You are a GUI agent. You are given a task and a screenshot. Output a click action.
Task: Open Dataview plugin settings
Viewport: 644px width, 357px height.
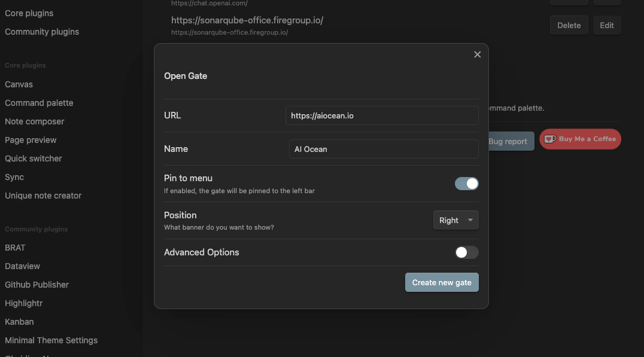point(23,266)
